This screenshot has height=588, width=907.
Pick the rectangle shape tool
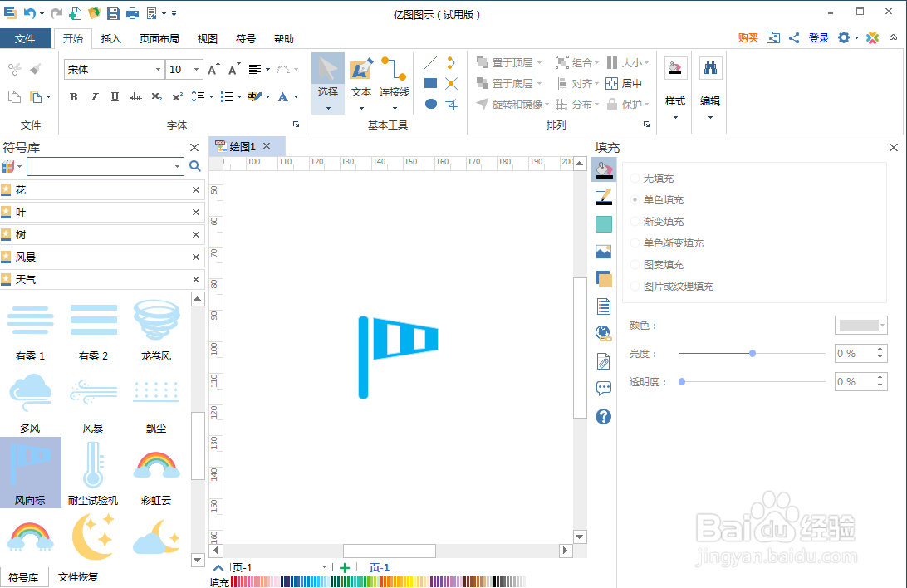430,83
